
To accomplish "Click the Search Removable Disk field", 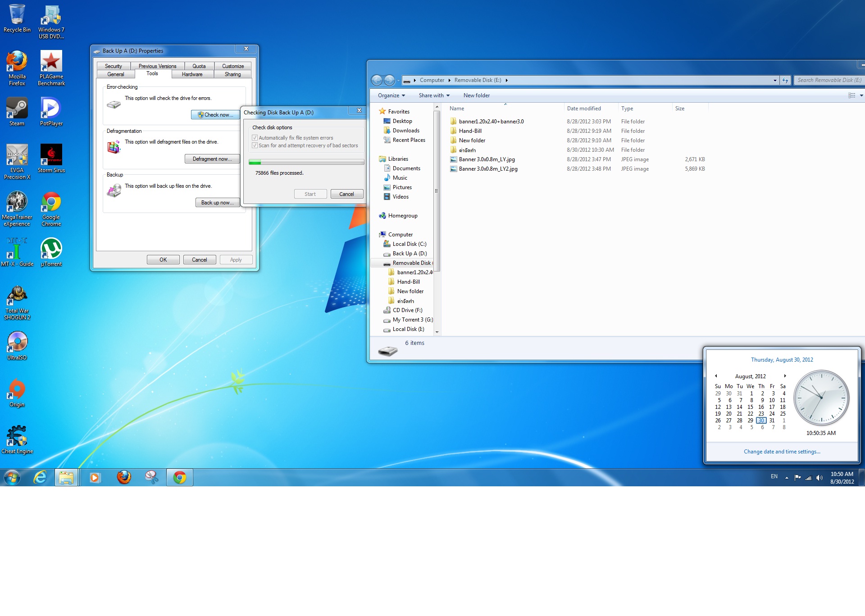I will tap(828, 80).
